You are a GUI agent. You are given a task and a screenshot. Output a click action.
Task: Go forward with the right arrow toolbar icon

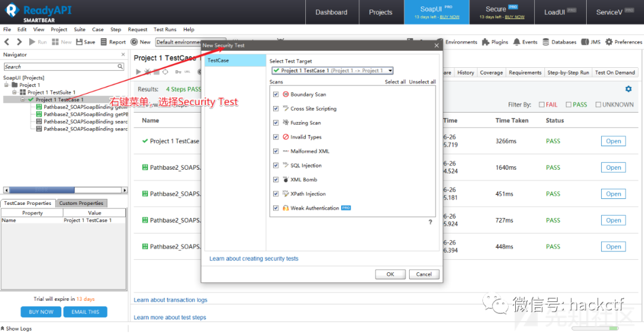[19, 42]
